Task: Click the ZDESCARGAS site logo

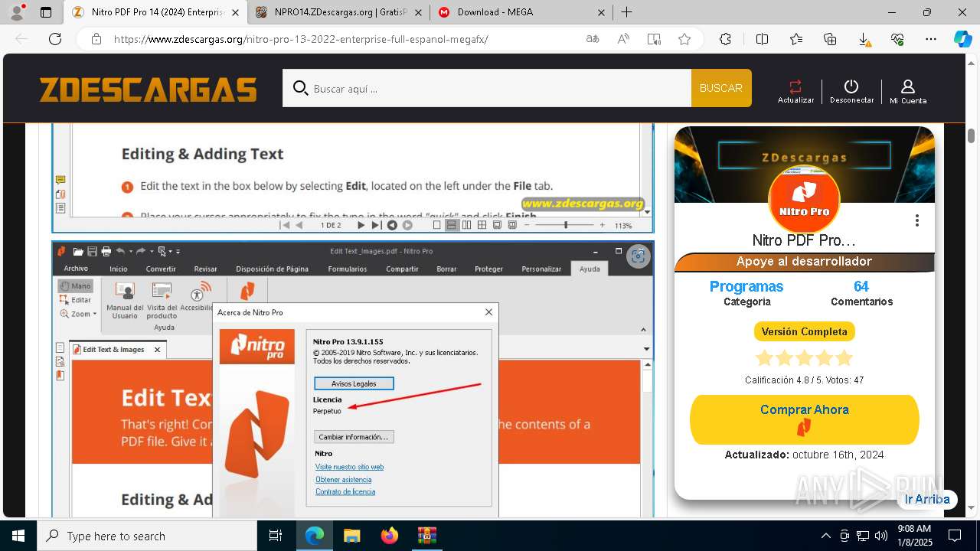Action: 149,90
